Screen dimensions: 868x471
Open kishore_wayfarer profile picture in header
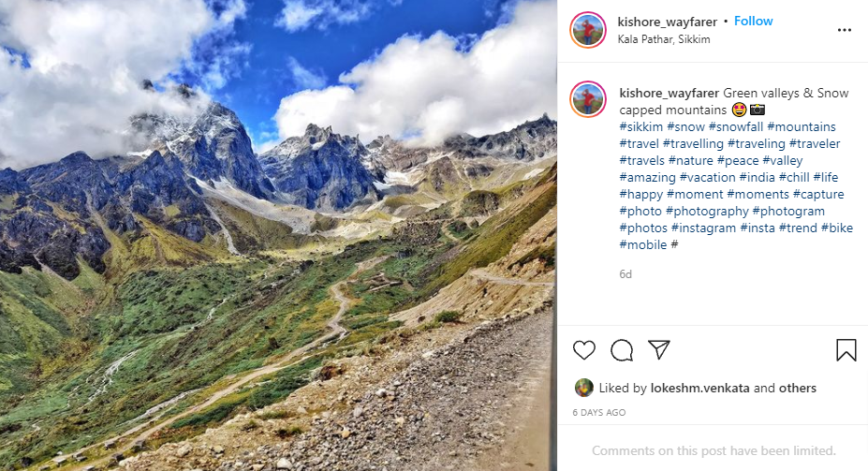[588, 30]
